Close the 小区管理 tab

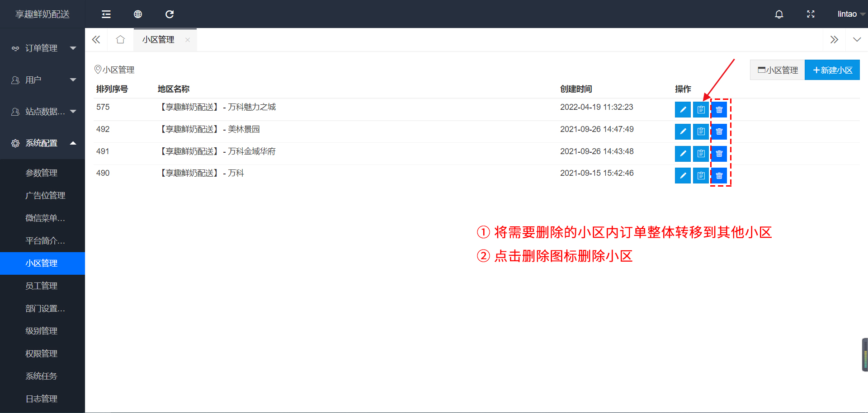[188, 40]
